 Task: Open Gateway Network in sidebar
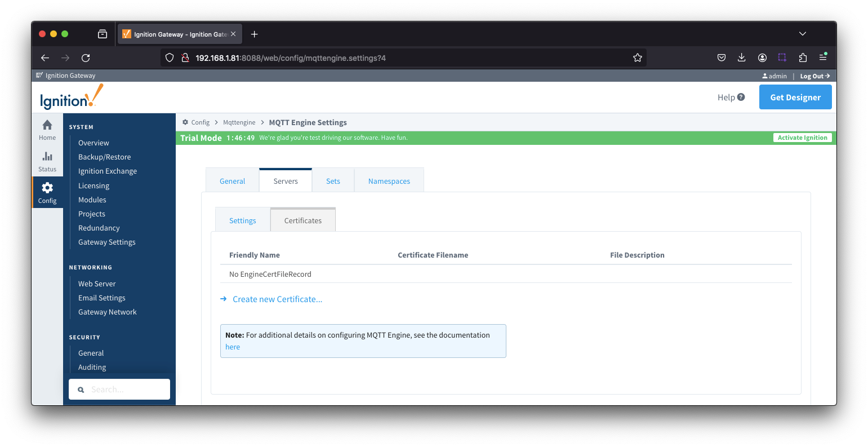(x=107, y=312)
